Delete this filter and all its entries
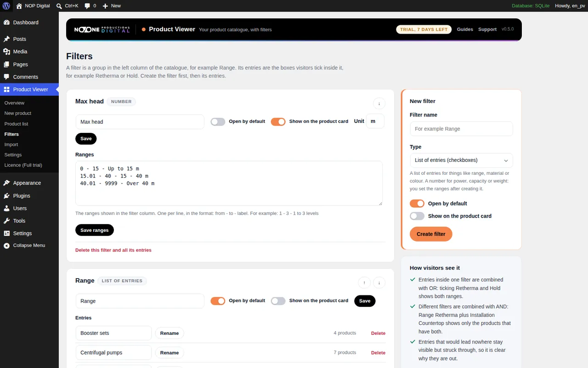Screen dimensions: 588x368 113,250
